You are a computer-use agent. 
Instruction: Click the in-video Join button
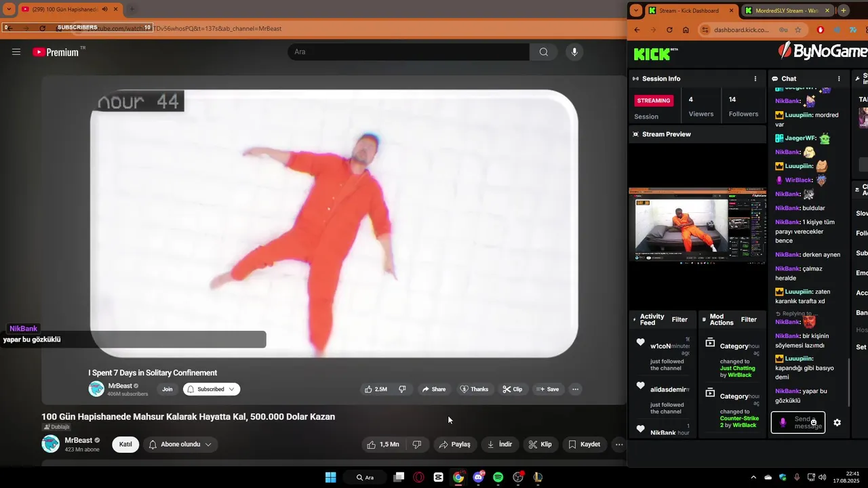[x=167, y=389]
